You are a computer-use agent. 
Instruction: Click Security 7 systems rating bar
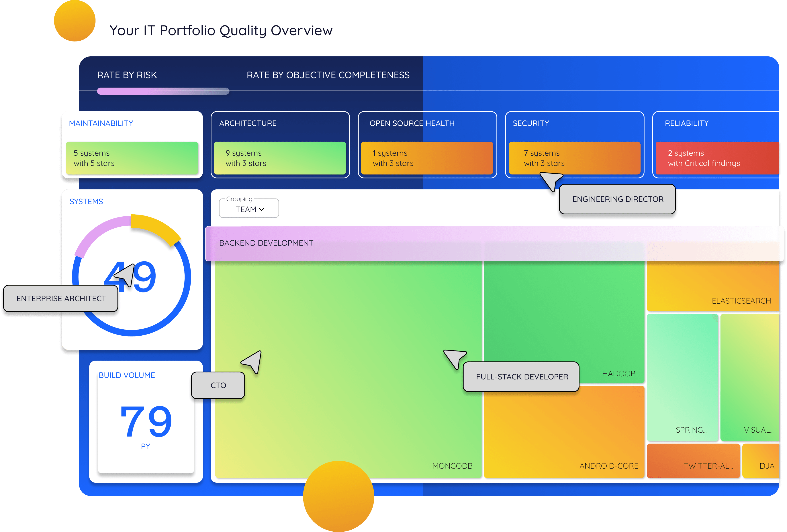[574, 158]
